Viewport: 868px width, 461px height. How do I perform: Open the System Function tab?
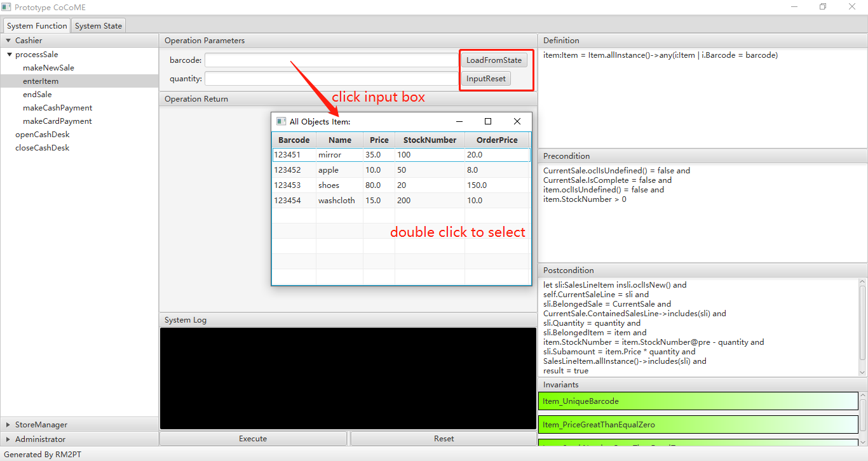(37, 25)
